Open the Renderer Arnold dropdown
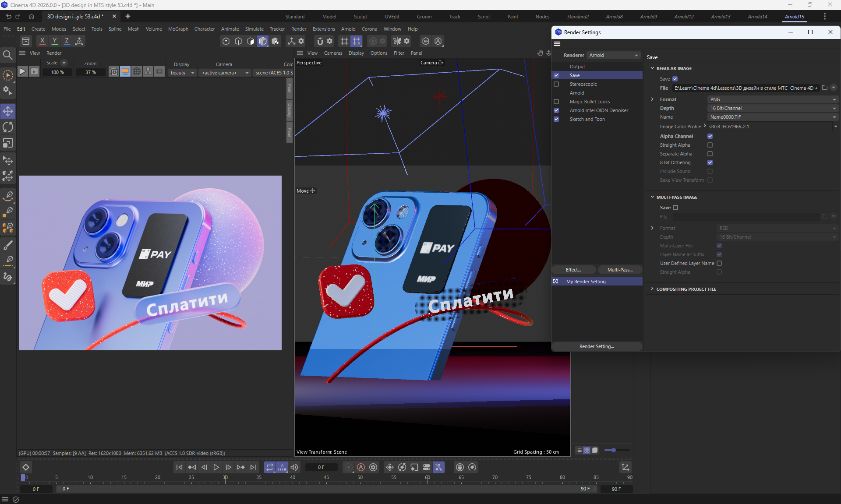Viewport: 841px width, 504px height. [x=613, y=55]
